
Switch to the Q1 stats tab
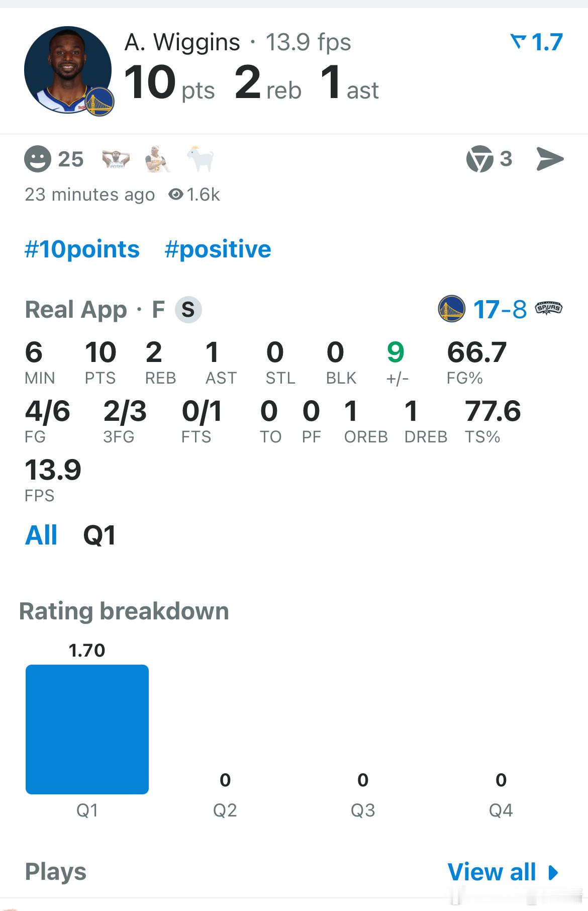click(x=100, y=535)
